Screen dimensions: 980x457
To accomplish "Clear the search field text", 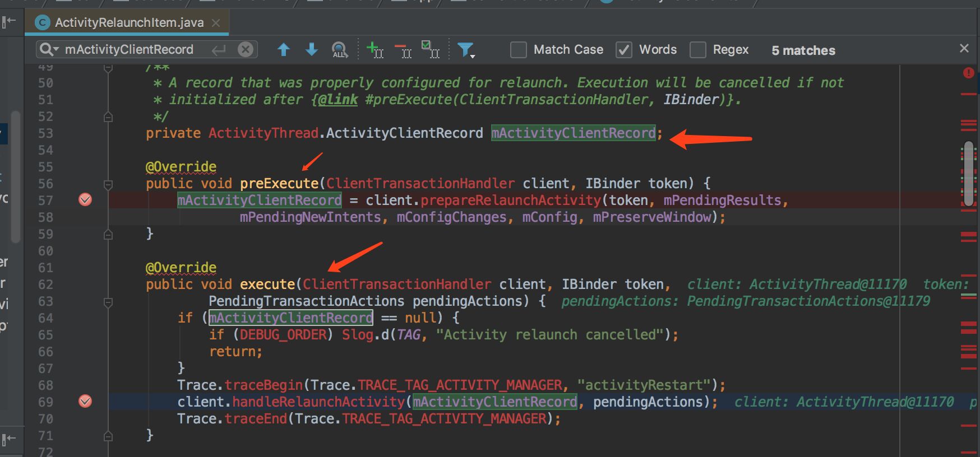I will tap(246, 50).
